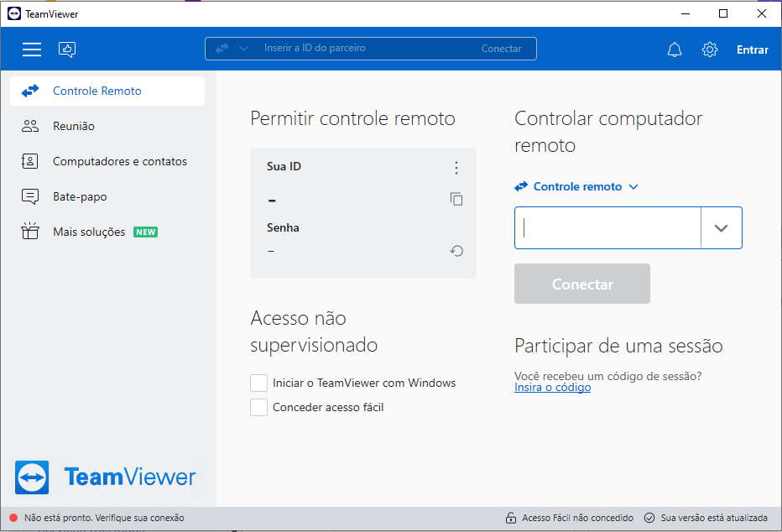The width and height of the screenshot is (782, 532).
Task: Refresh the password with the Senha icon
Action: click(456, 251)
